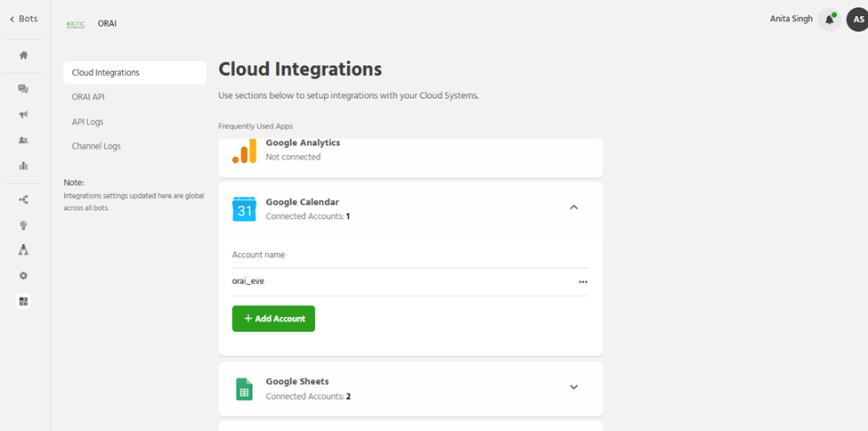The width and height of the screenshot is (868, 431).
Task: Expand the Google Sheets section
Action: [573, 387]
